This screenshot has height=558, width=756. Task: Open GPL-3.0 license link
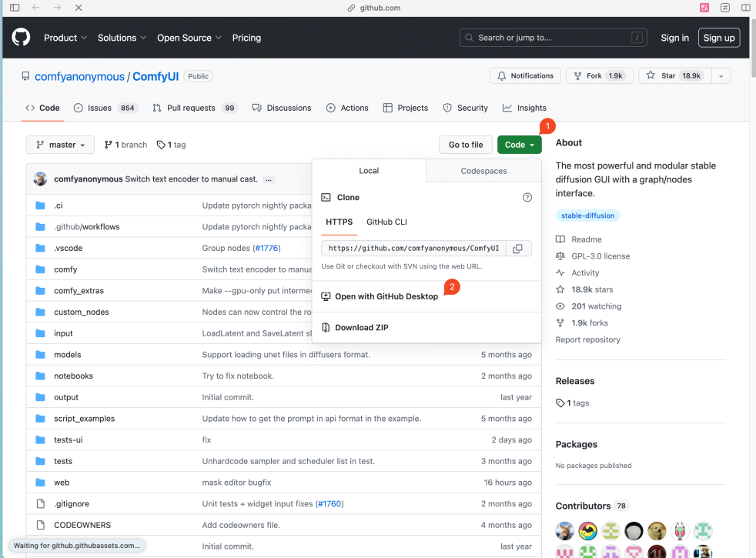click(x=593, y=256)
